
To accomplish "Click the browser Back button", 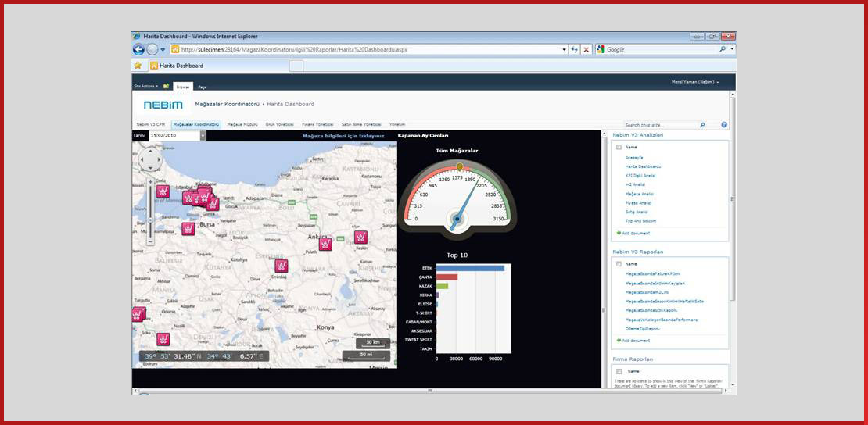I will coord(138,49).
